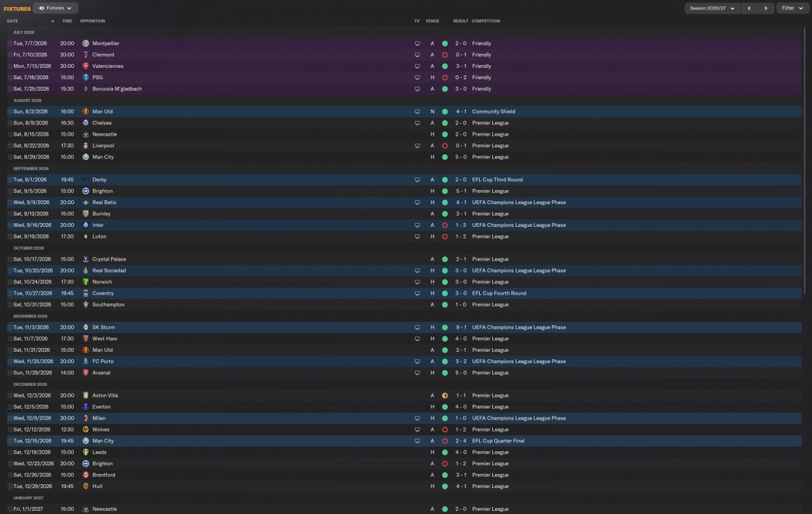This screenshot has width=812, height=514.
Task: Sort by the Competition column header
Action: click(x=486, y=21)
